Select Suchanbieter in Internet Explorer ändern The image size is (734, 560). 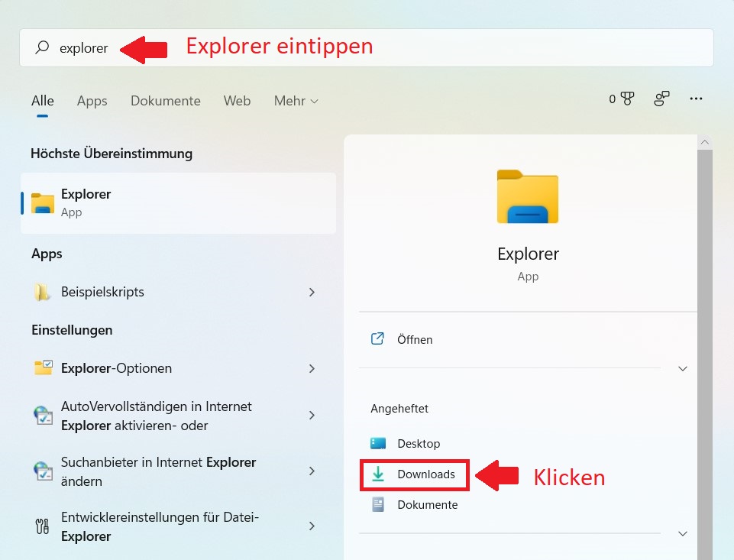coord(157,471)
